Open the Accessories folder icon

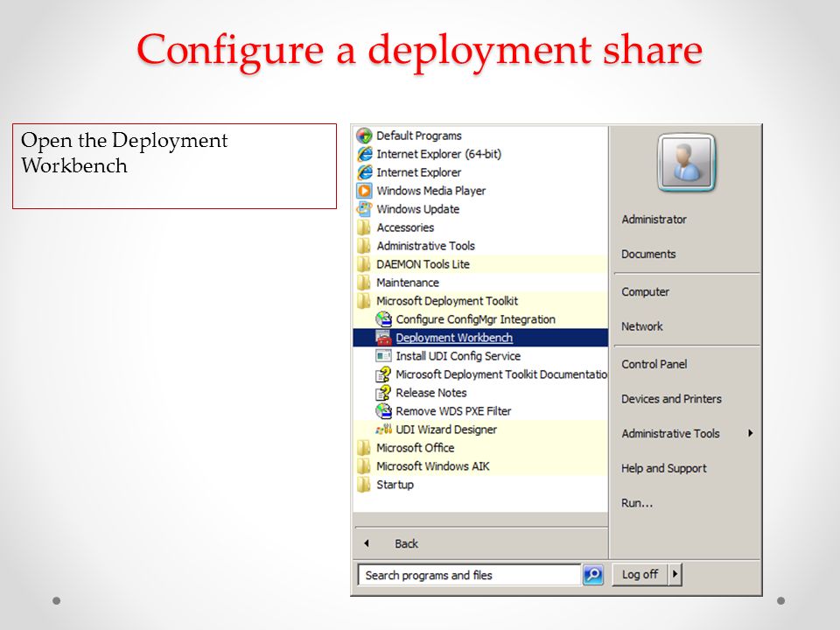click(x=364, y=227)
